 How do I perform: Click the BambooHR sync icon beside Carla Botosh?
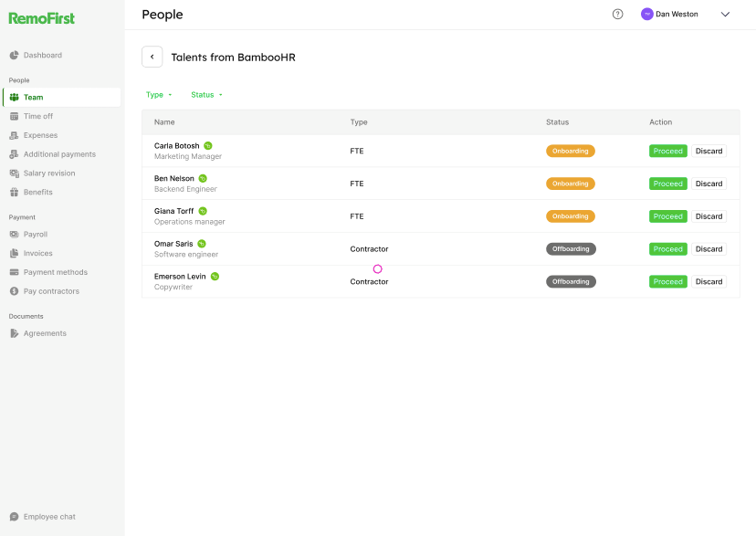tap(208, 146)
